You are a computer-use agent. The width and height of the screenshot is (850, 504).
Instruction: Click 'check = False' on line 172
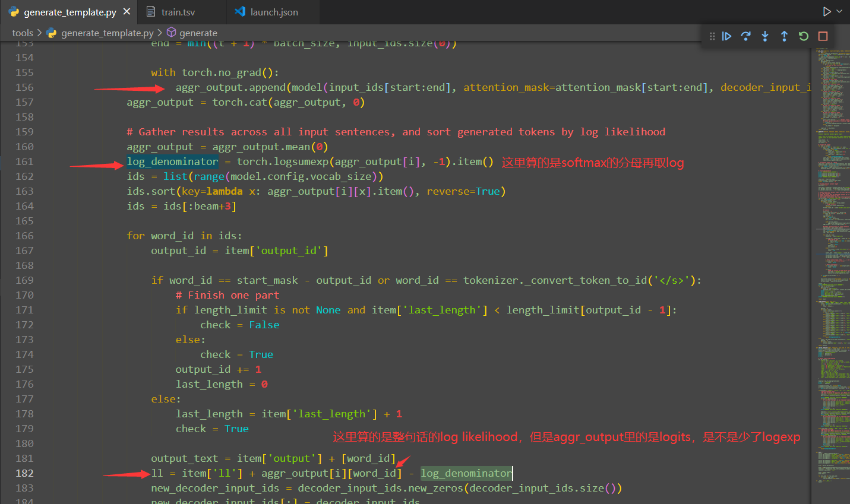(239, 325)
